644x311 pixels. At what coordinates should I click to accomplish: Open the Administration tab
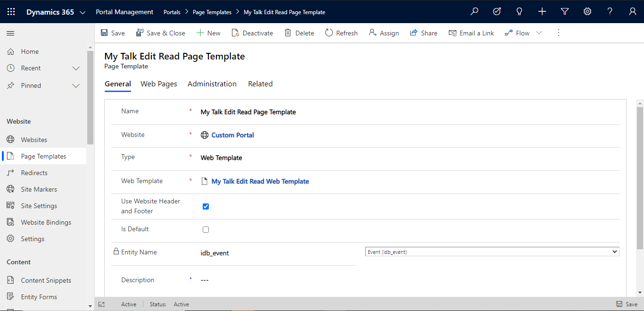(x=212, y=84)
